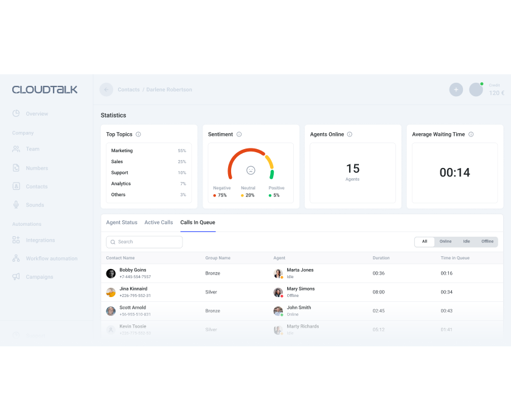Click the Top Topics info icon
Screen dimensions: 511x420
(x=138, y=135)
